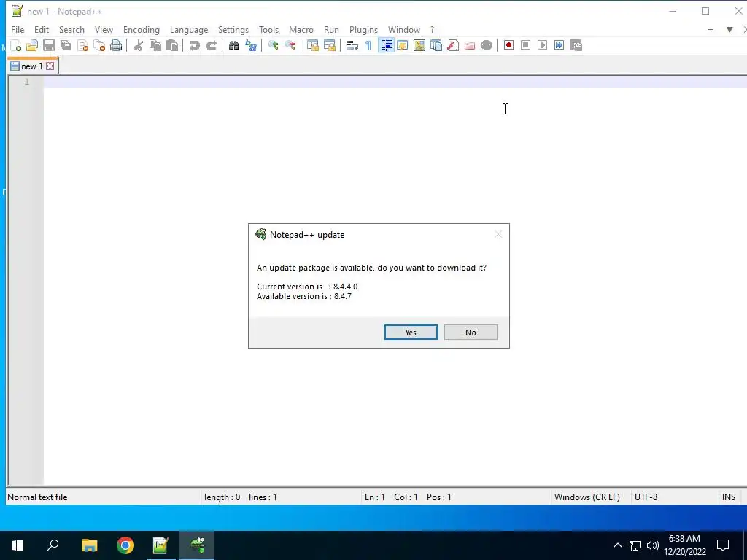Click the Redo arrow icon
The image size is (747, 560).
(x=212, y=45)
